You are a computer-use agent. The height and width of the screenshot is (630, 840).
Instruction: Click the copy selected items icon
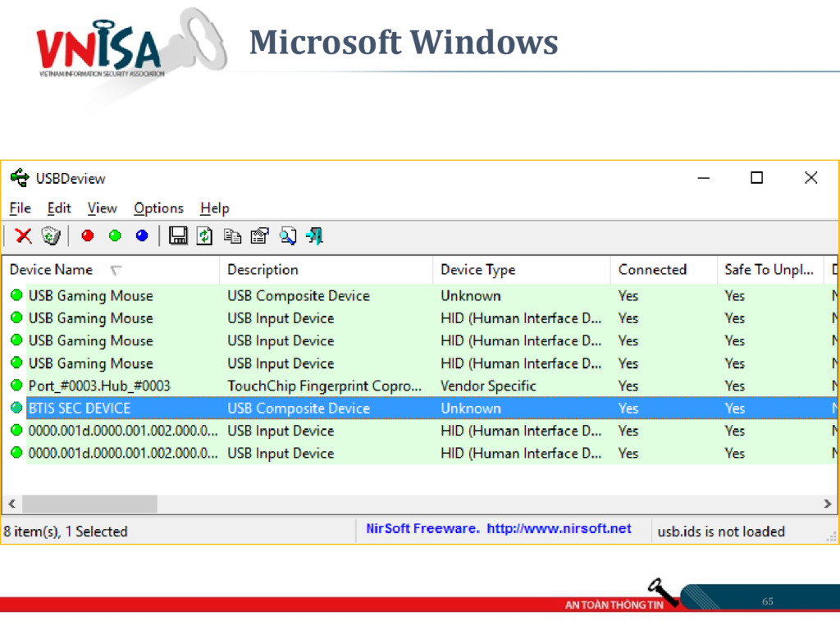click(x=232, y=235)
